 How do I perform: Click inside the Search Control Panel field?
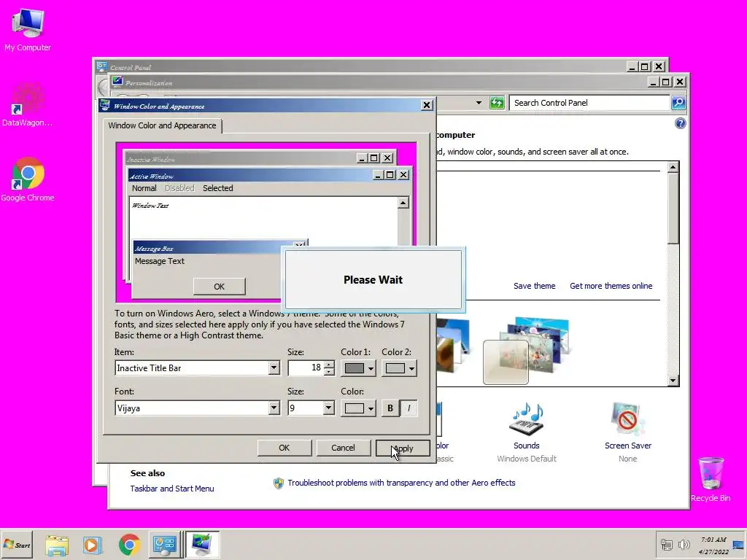(589, 103)
